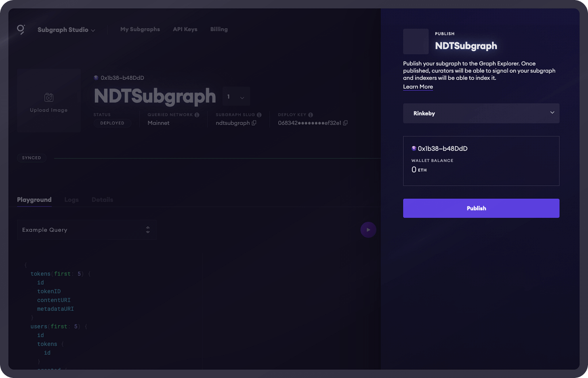The image size is (588, 378).
Task: Go to API Keys page
Action: pos(185,29)
